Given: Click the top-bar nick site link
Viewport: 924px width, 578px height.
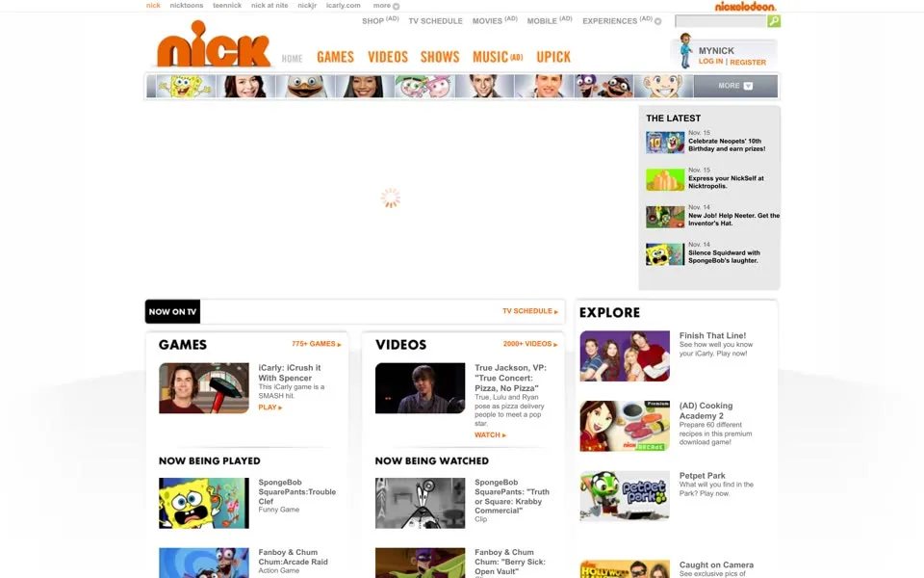Looking at the screenshot, I should [x=153, y=6].
